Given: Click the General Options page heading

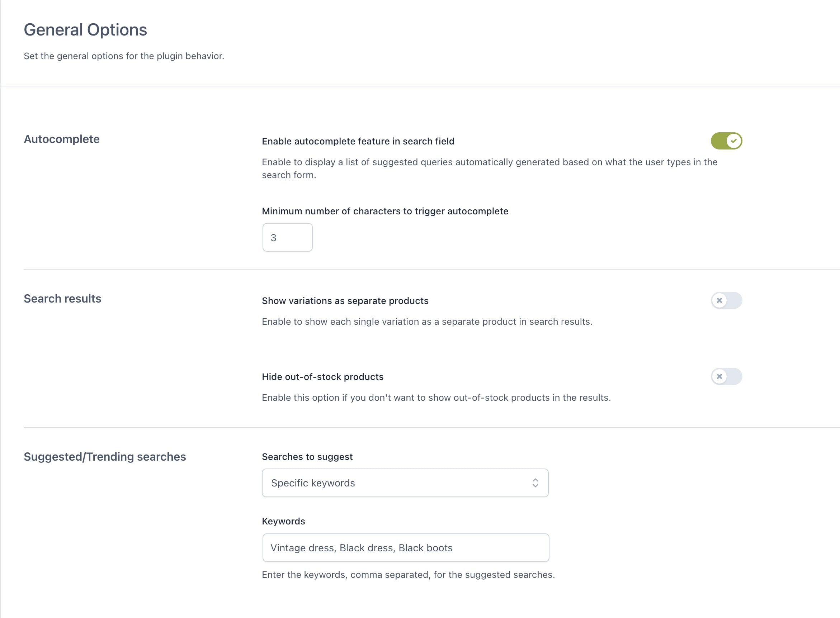Looking at the screenshot, I should tap(85, 30).
